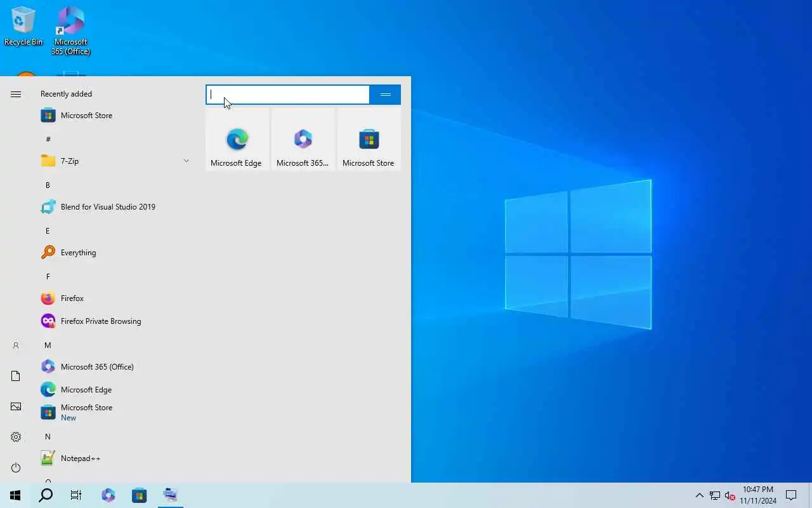Click the Microsoft Store pinned tile
This screenshot has height=508, width=812.
369,139
